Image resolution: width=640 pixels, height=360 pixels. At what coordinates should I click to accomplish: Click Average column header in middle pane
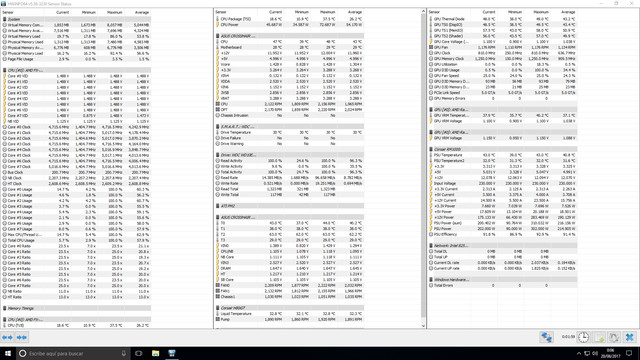click(355, 12)
